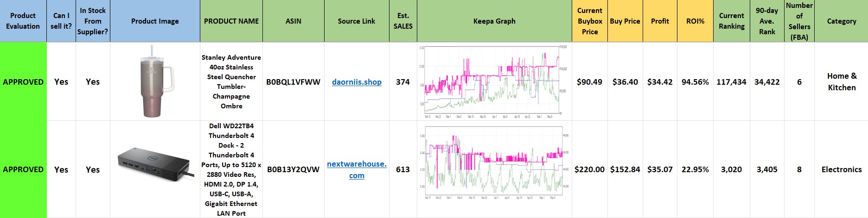Select the Home & Kitchen category cell

pos(842,82)
